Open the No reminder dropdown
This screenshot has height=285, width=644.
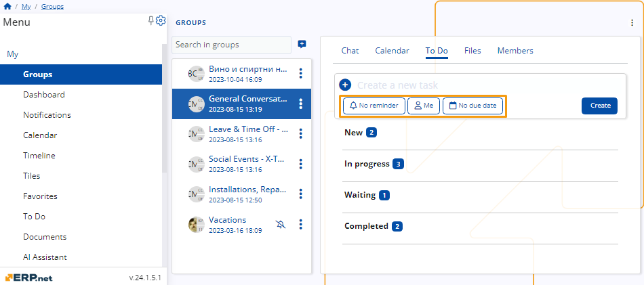(x=374, y=106)
